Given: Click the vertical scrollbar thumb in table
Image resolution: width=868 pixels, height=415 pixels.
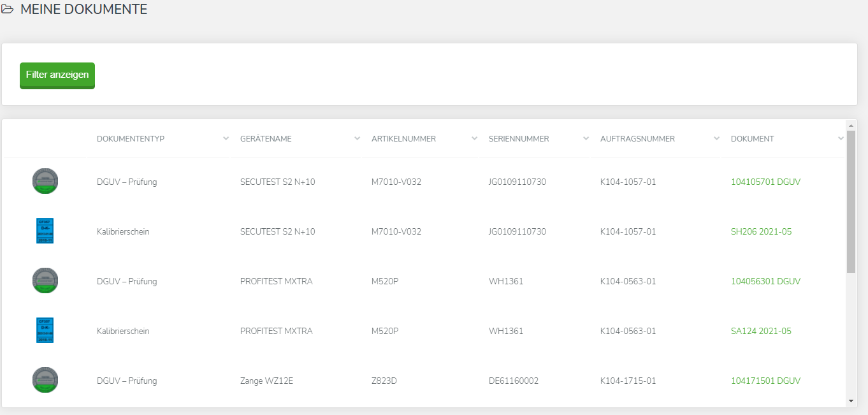Looking at the screenshot, I should [x=851, y=201].
